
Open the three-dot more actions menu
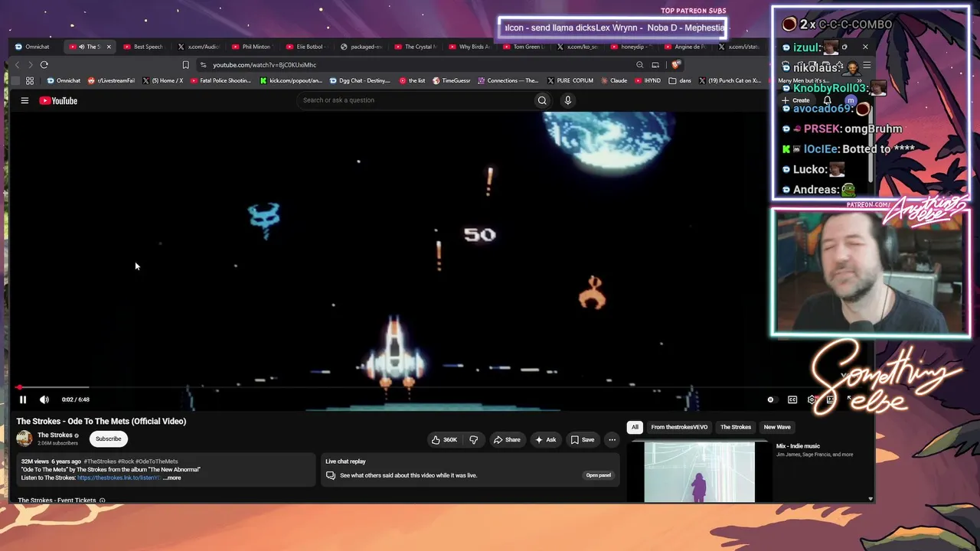612,439
